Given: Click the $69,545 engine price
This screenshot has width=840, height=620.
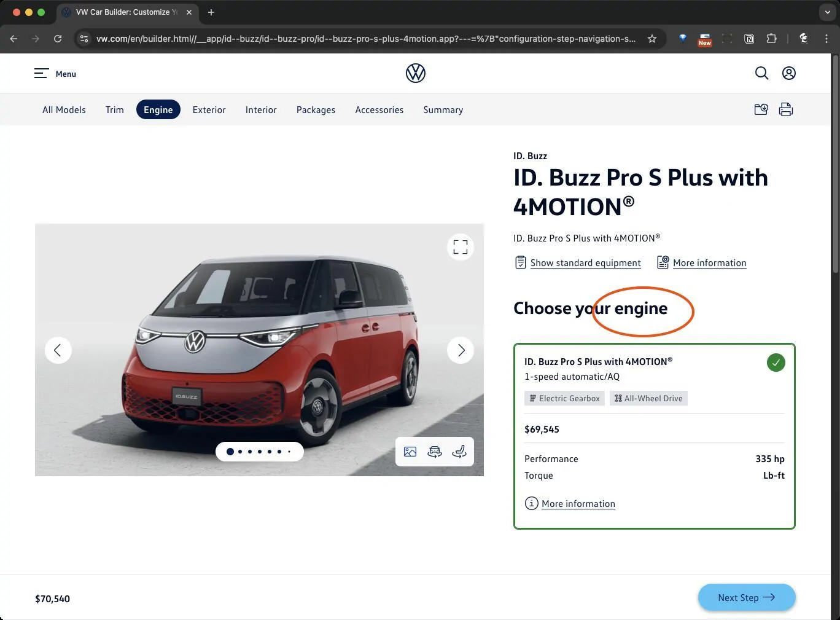Looking at the screenshot, I should [542, 430].
